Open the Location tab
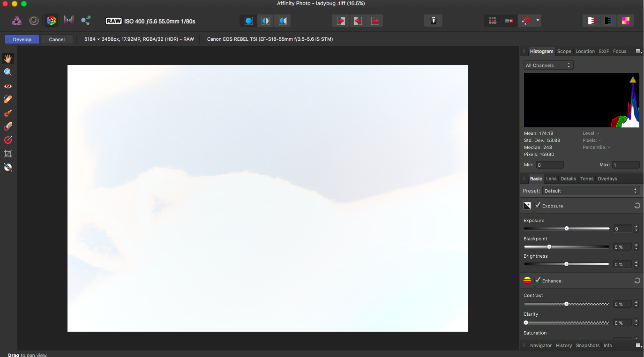The width and height of the screenshot is (644, 357). 585,51
